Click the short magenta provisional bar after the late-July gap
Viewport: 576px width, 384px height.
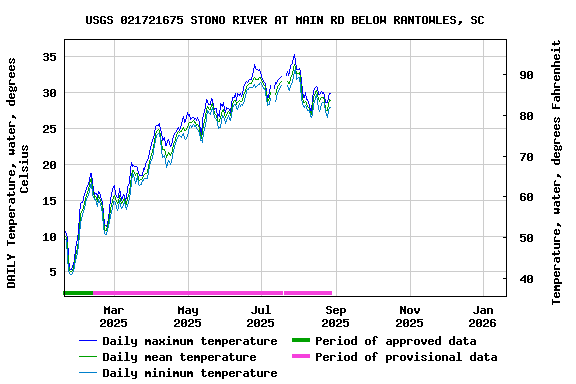(308, 293)
